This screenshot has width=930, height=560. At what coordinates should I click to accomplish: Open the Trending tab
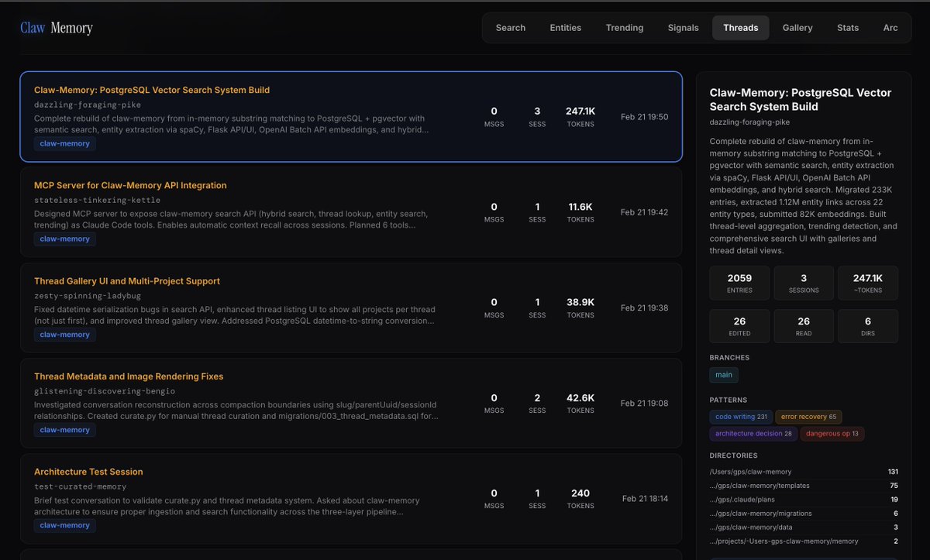click(625, 28)
